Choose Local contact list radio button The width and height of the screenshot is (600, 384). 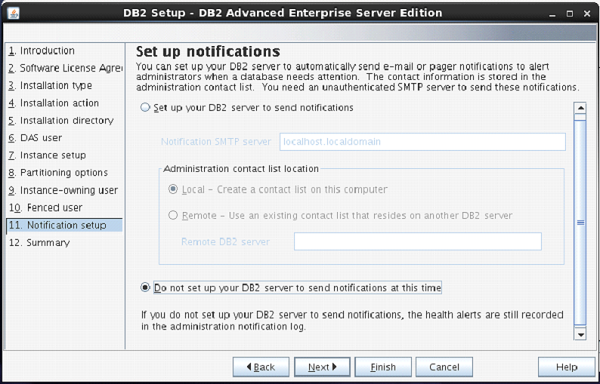point(173,189)
